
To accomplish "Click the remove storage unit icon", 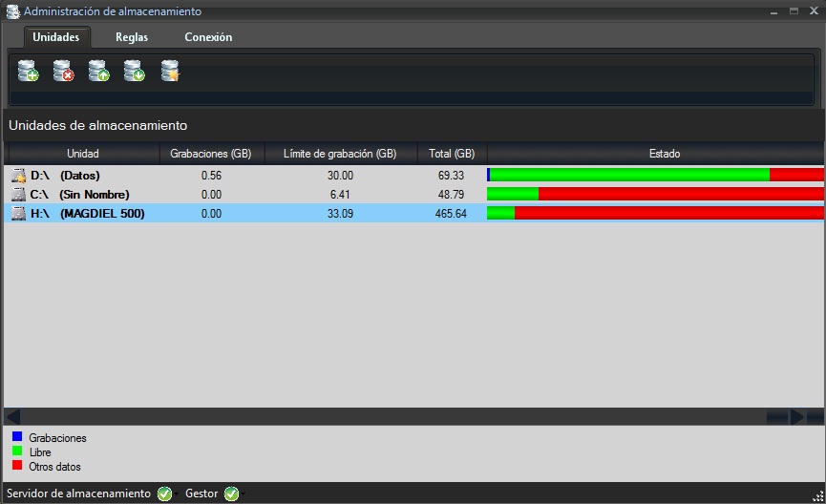I will [x=63, y=71].
